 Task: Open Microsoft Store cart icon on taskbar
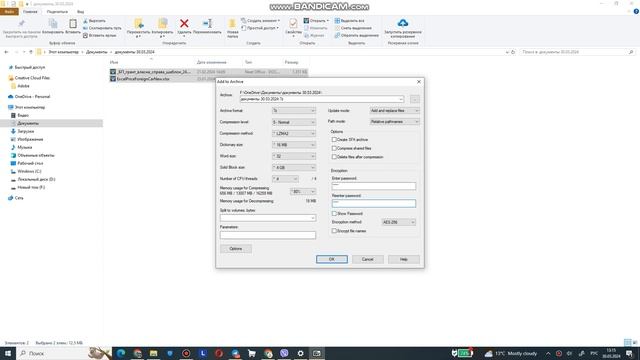(251, 353)
